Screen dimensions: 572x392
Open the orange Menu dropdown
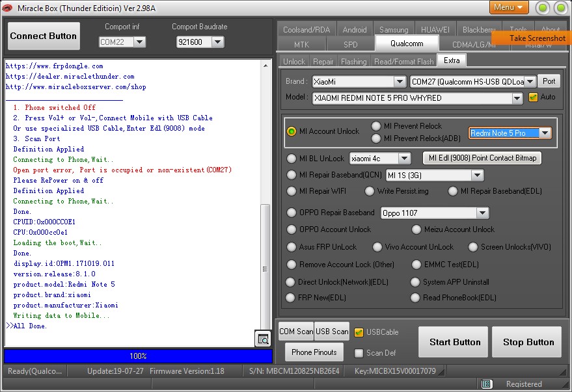pyautogui.click(x=509, y=7)
